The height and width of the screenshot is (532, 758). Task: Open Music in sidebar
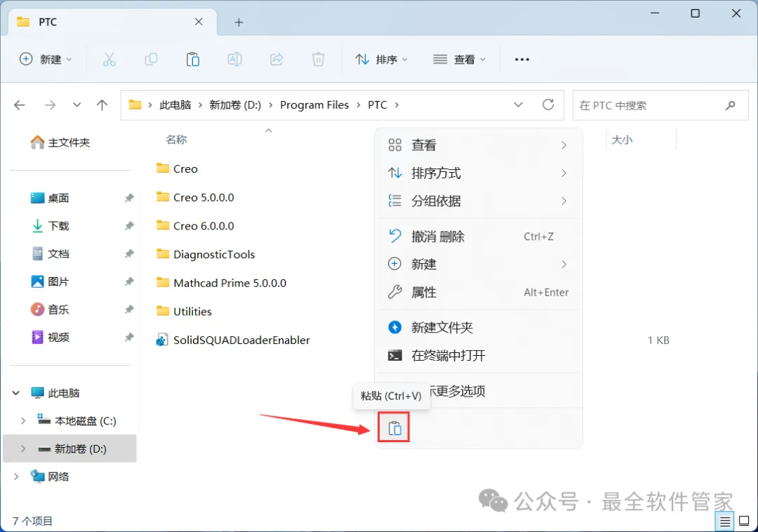click(x=50, y=310)
